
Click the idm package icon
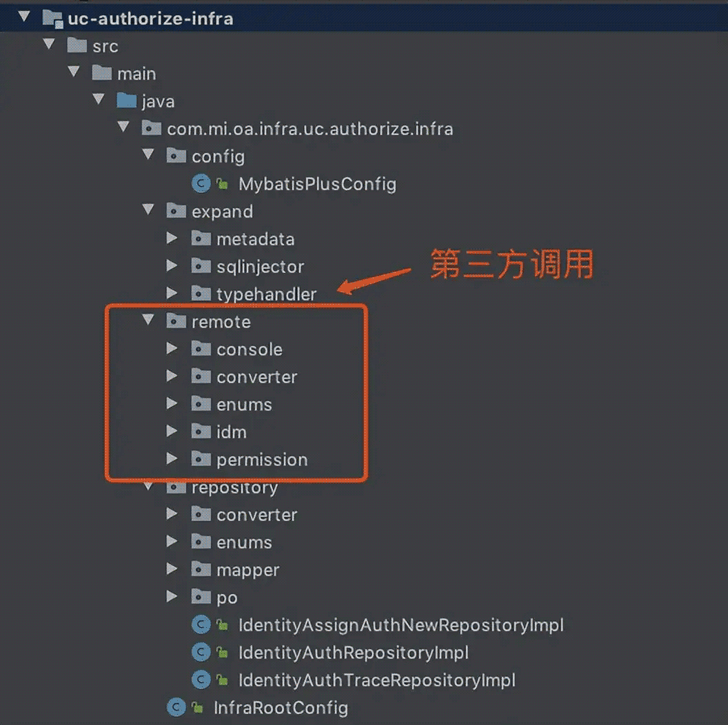click(x=201, y=431)
